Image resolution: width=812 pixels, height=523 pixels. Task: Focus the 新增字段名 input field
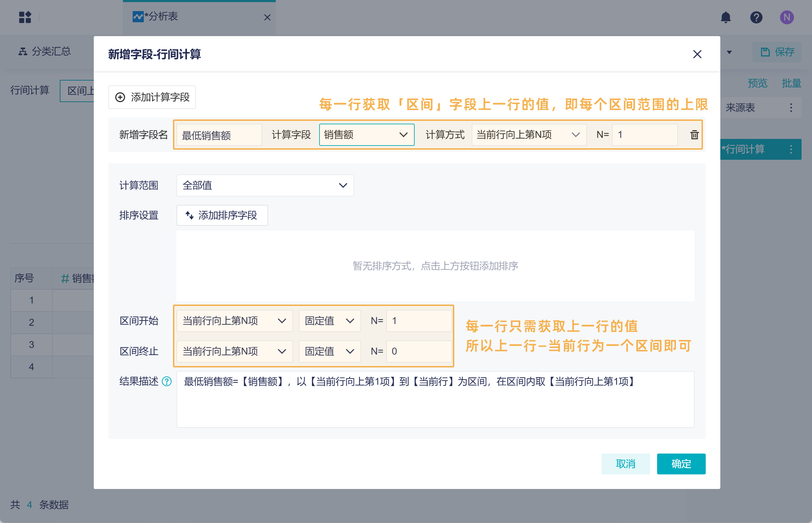219,135
